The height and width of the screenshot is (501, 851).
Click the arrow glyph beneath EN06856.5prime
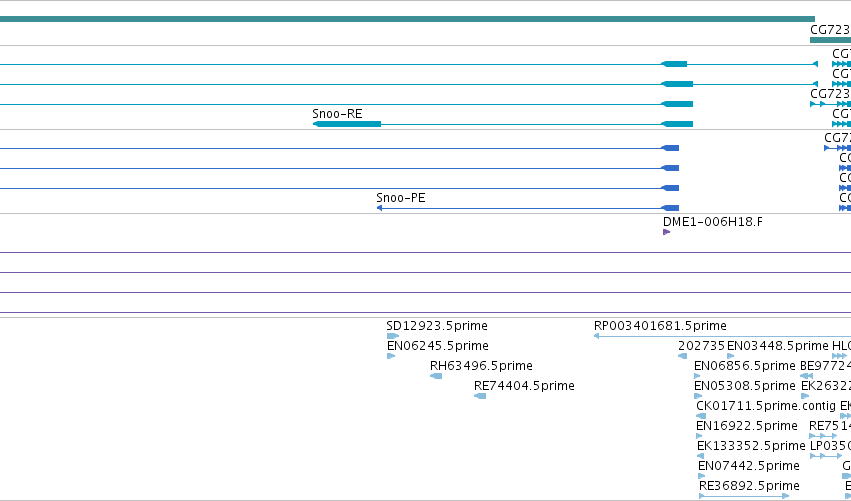[697, 376]
